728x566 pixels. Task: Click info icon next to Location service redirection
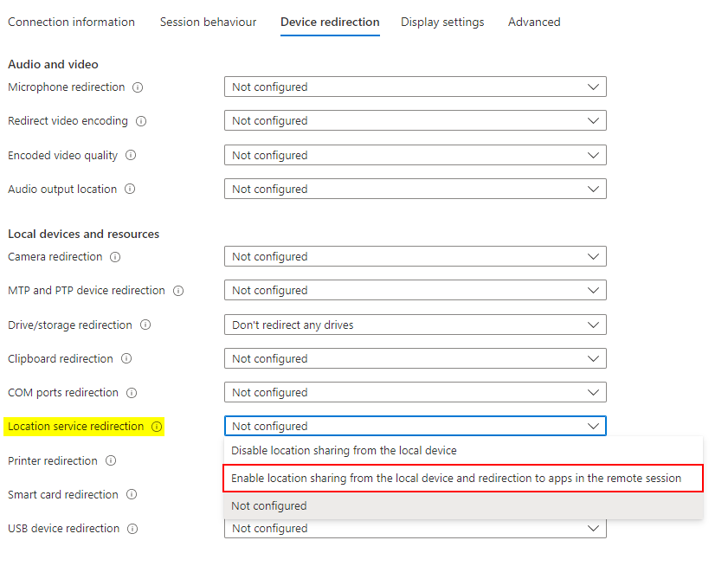coord(157,427)
